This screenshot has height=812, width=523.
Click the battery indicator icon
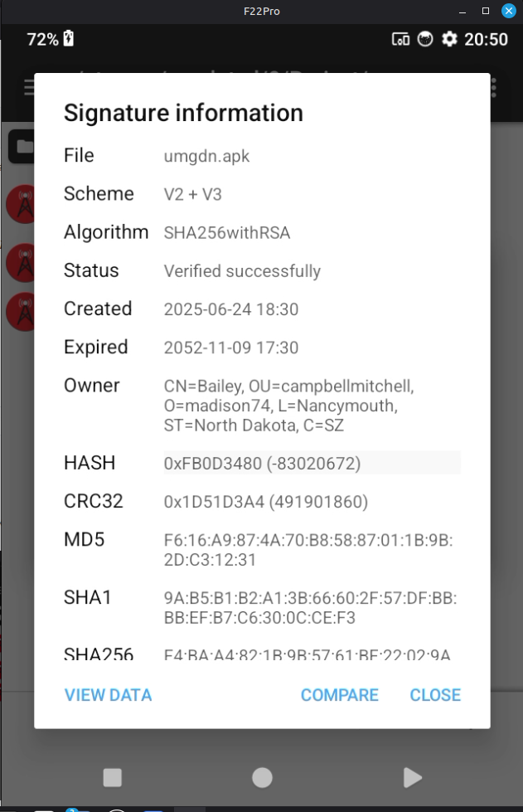pos(69,39)
